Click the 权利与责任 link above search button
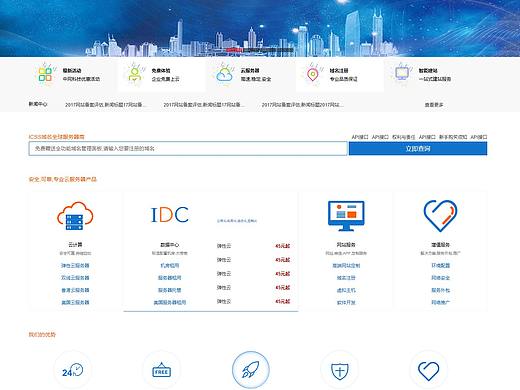Viewport: 520px width, 390px height. (x=404, y=137)
